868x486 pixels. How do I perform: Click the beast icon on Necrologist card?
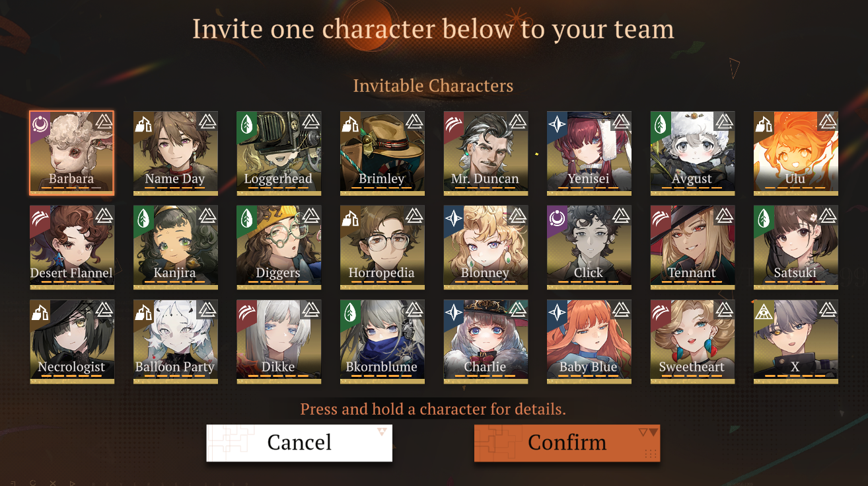40,311
